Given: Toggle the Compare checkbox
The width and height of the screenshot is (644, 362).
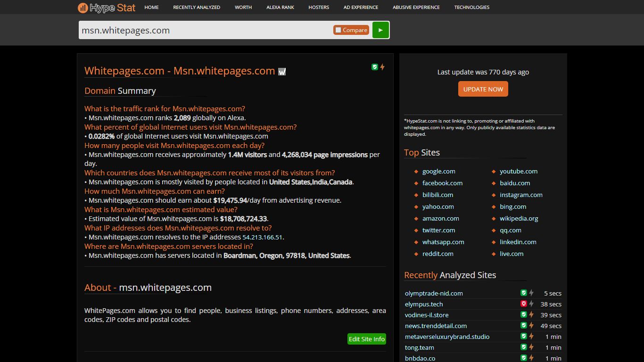Looking at the screenshot, I should [338, 30].
